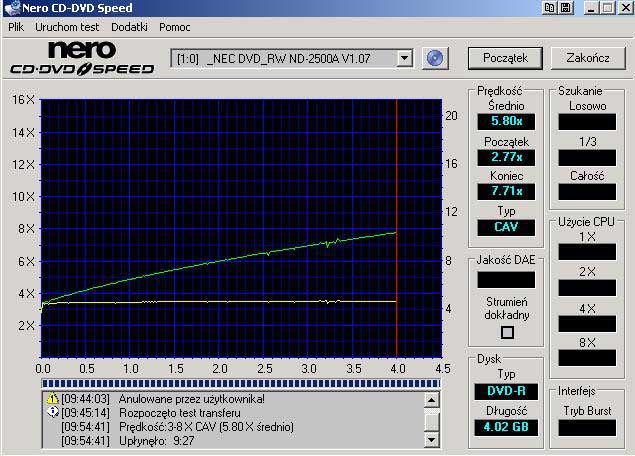
Task: Click the Losowo seek time field
Action: tap(587, 121)
